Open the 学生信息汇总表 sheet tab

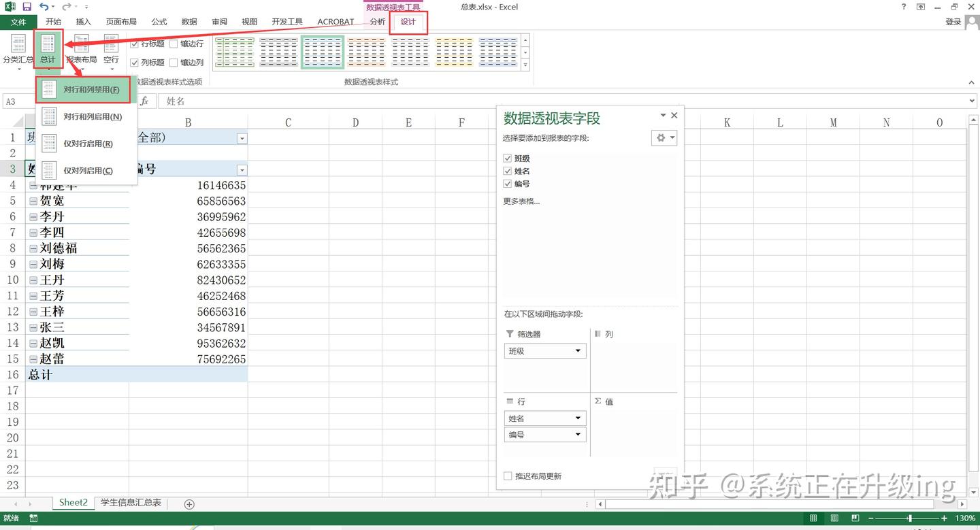[x=131, y=503]
